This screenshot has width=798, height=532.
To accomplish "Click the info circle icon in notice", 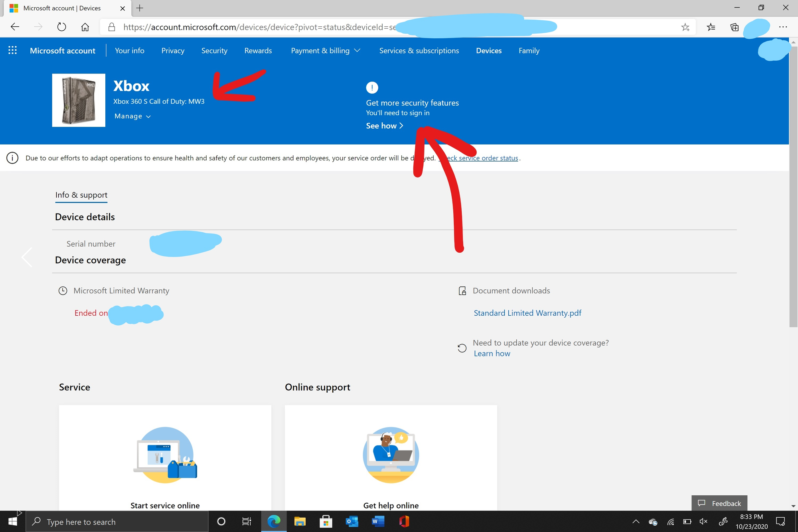I will pos(12,158).
